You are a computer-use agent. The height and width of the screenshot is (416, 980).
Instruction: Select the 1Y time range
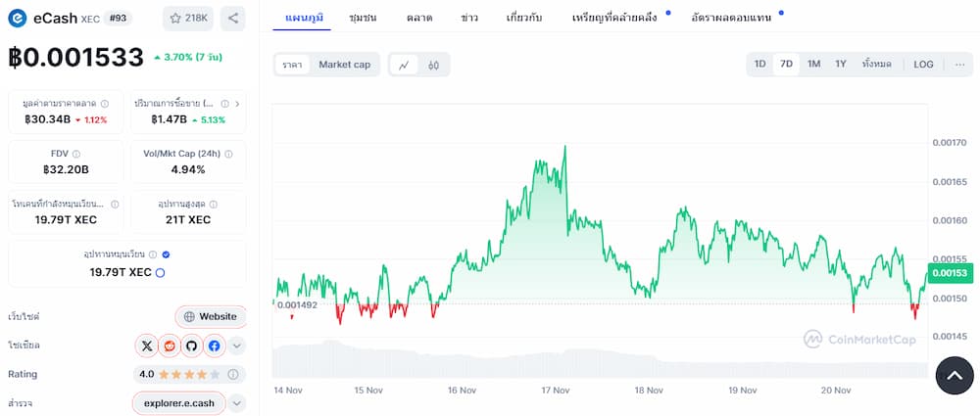841,65
